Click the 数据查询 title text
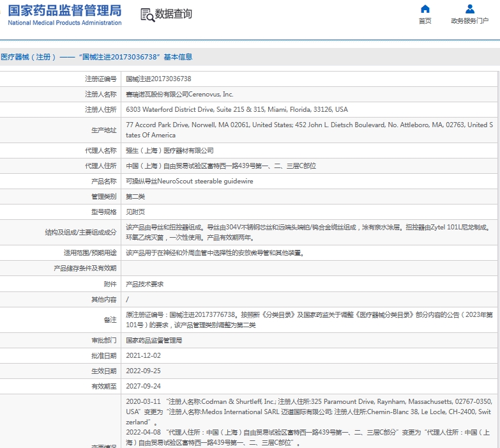Image resolution: width=500 pixels, height=448 pixels. [x=174, y=14]
